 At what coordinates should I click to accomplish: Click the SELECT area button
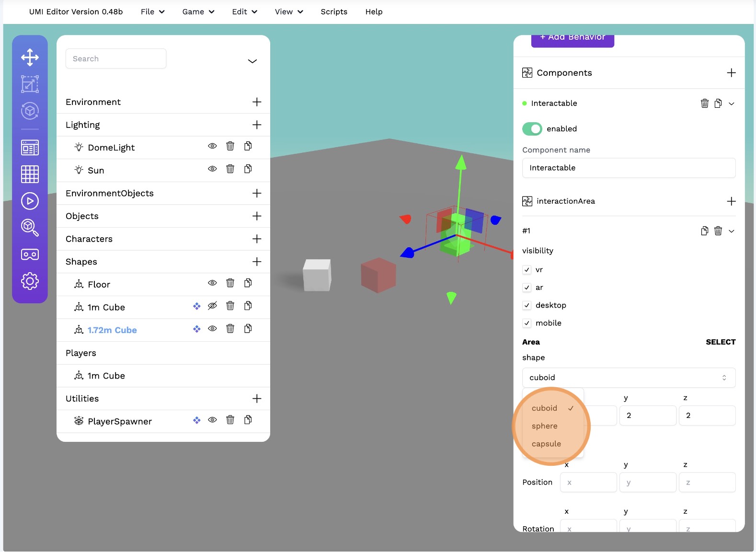click(720, 342)
